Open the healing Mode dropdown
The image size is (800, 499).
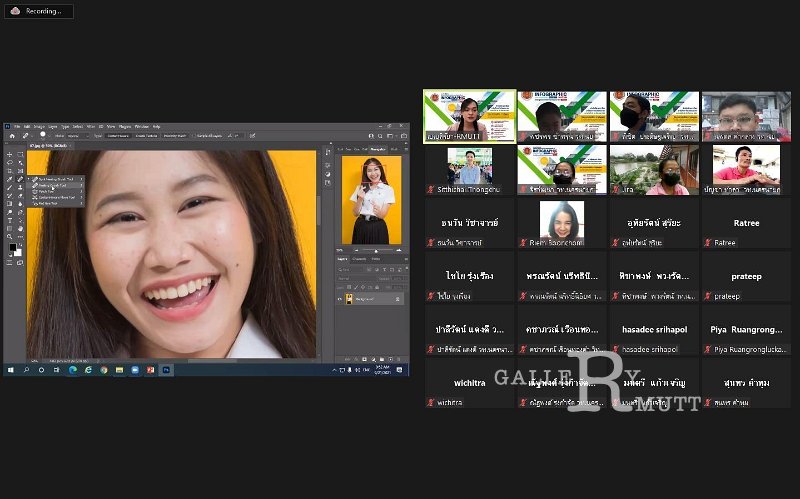tap(79, 136)
